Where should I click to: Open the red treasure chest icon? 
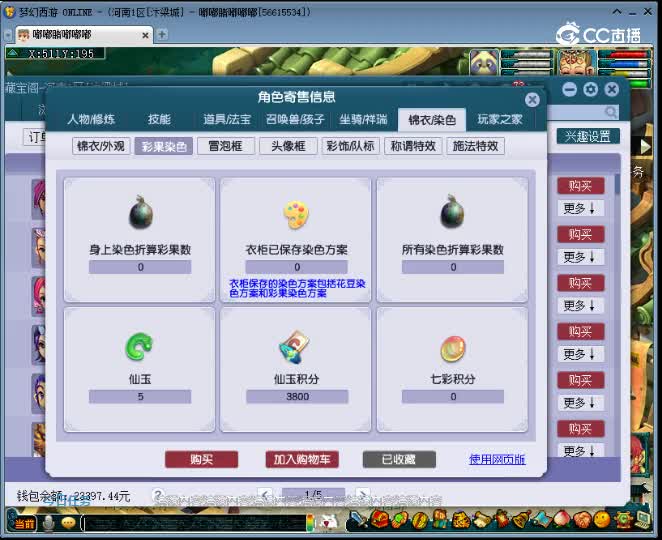380,520
